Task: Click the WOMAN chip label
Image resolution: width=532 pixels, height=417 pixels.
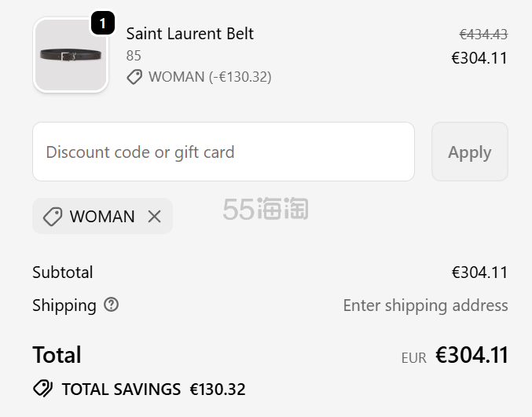Action: [102, 217]
